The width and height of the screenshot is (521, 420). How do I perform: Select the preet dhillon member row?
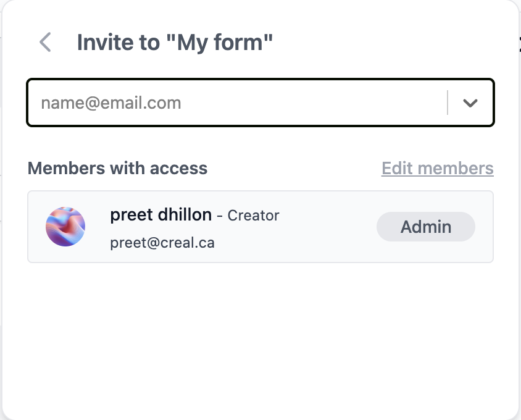(309, 241)
